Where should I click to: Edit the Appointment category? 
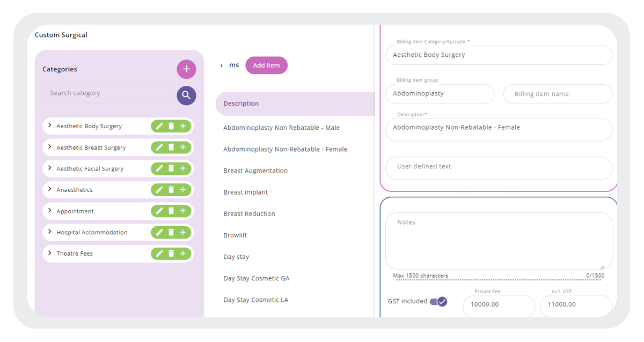tap(159, 211)
